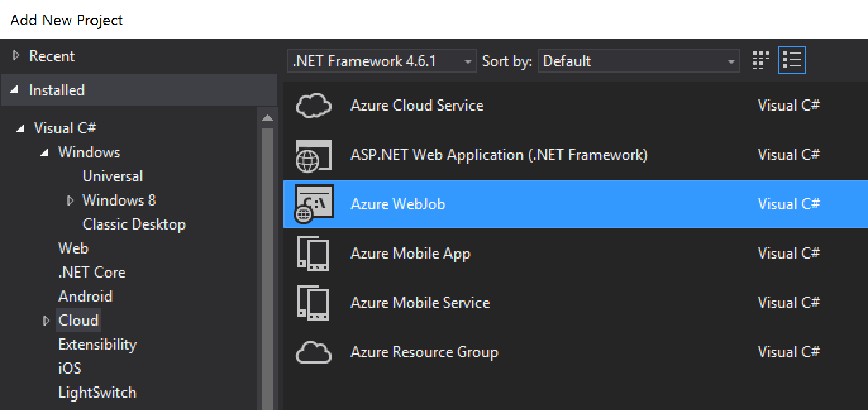Select the Cloud category
Viewport: 868px width, 411px height.
coord(78,321)
